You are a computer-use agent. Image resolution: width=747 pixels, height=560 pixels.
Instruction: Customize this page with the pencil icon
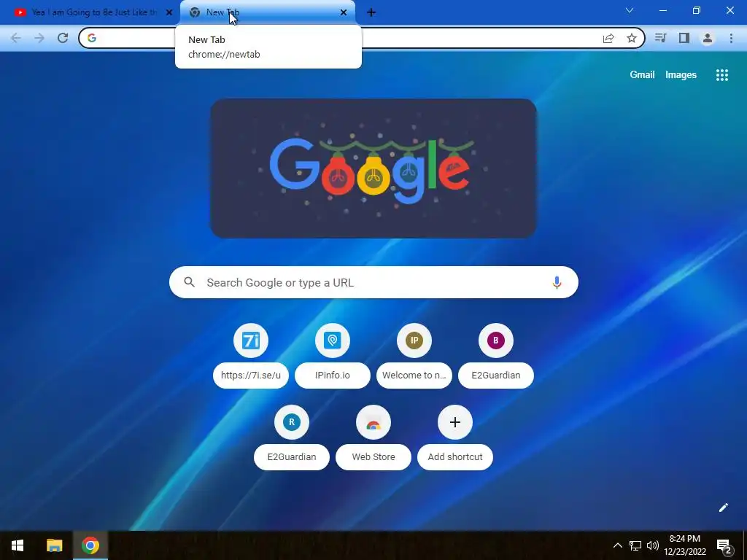(x=723, y=507)
